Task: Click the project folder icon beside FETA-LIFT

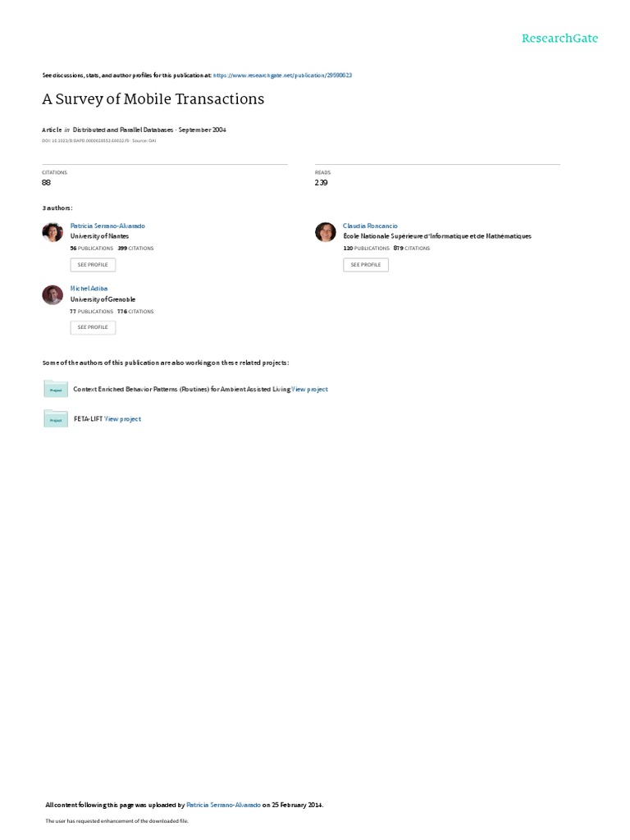Action: point(56,418)
